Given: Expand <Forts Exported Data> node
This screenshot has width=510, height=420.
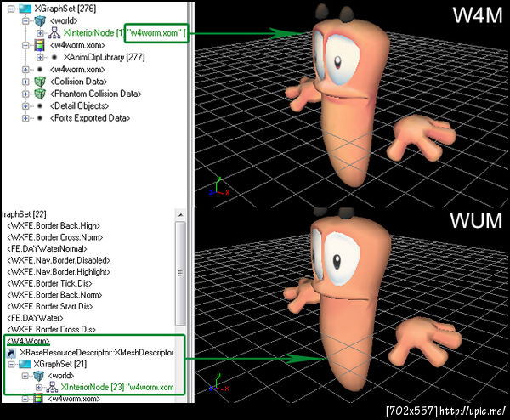Looking at the screenshot, I should [x=25, y=118].
